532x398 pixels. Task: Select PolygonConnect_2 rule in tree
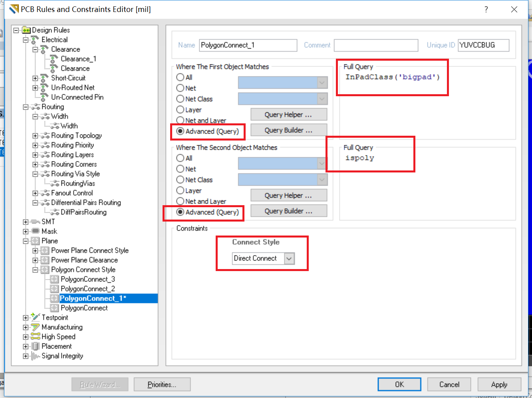[87, 289]
